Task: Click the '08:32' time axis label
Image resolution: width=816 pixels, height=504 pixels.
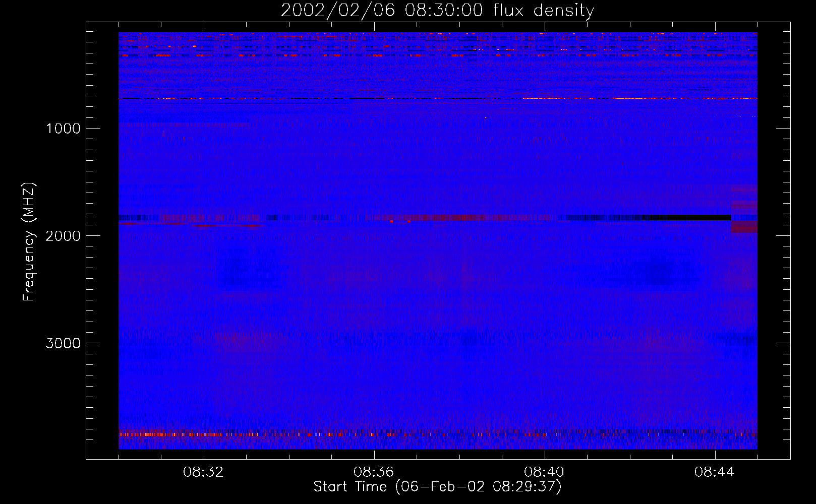Action: tap(203, 472)
